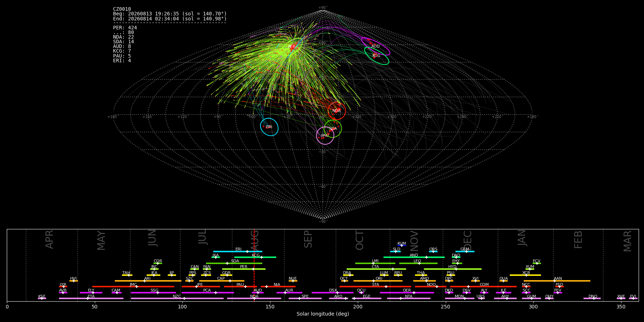Select the GEM shower bar in December
The image size is (644, 322).
pos(465,252)
